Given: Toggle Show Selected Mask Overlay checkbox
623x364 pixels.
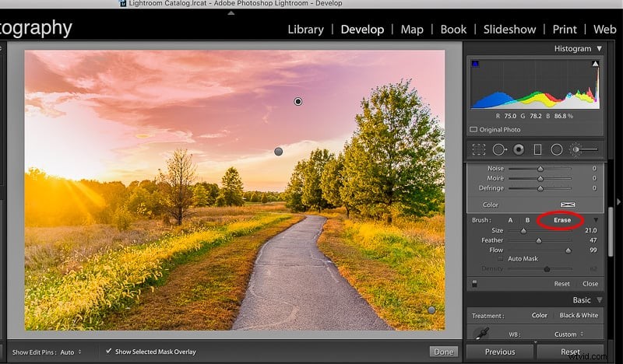Looking at the screenshot, I should [x=108, y=352].
